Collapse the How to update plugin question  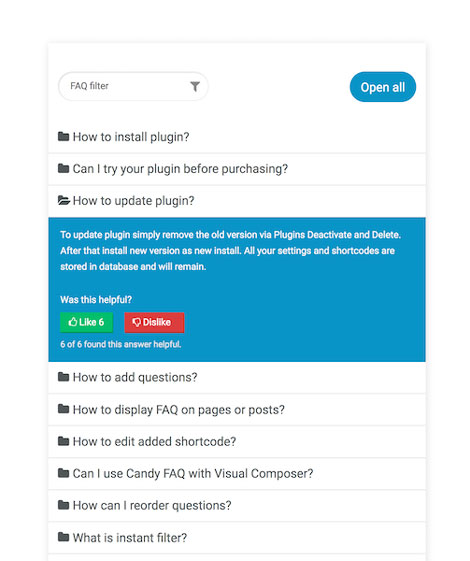237,201
